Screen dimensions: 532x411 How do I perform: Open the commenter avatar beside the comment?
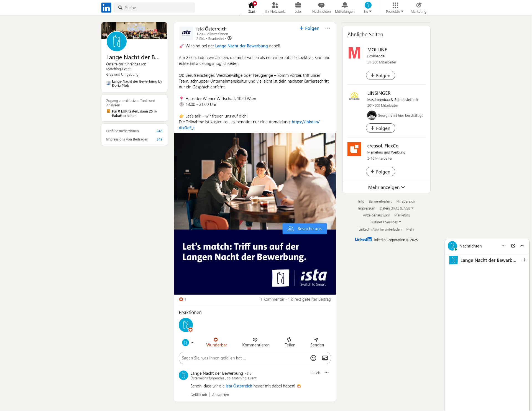click(x=183, y=375)
